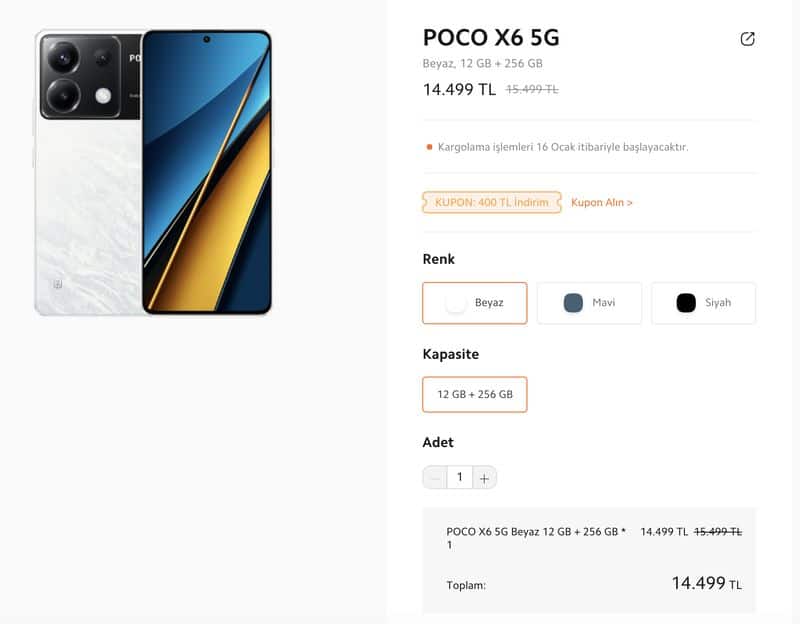This screenshot has height=624, width=800.
Task: Click the black Siyah color swatch
Action: pos(686,303)
